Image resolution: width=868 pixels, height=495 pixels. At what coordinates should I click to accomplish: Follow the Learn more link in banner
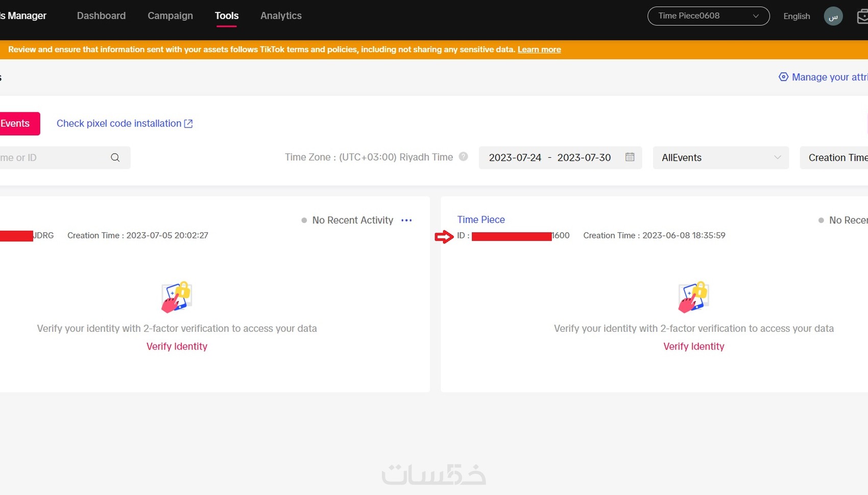(539, 49)
